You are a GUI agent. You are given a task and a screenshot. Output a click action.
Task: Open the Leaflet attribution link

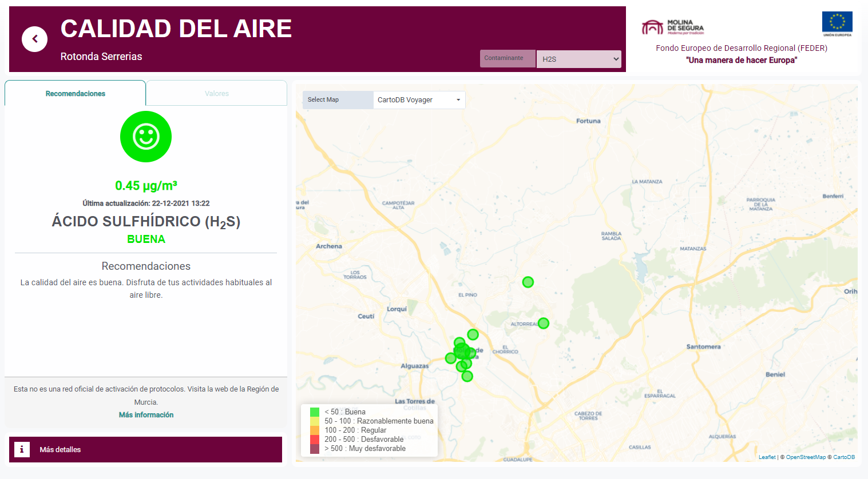(767, 457)
